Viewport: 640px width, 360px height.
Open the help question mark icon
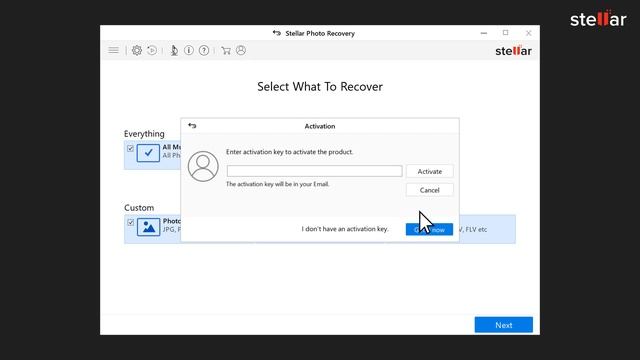tap(204, 50)
